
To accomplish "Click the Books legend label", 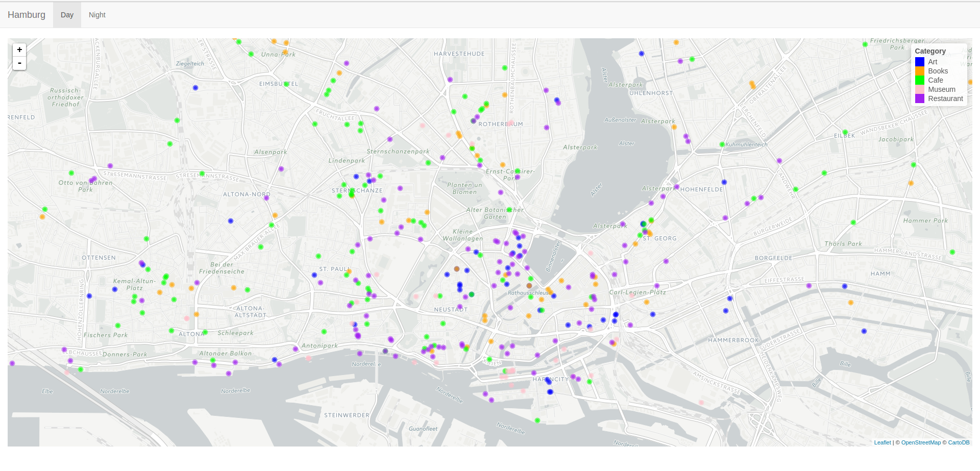I will [x=938, y=71].
